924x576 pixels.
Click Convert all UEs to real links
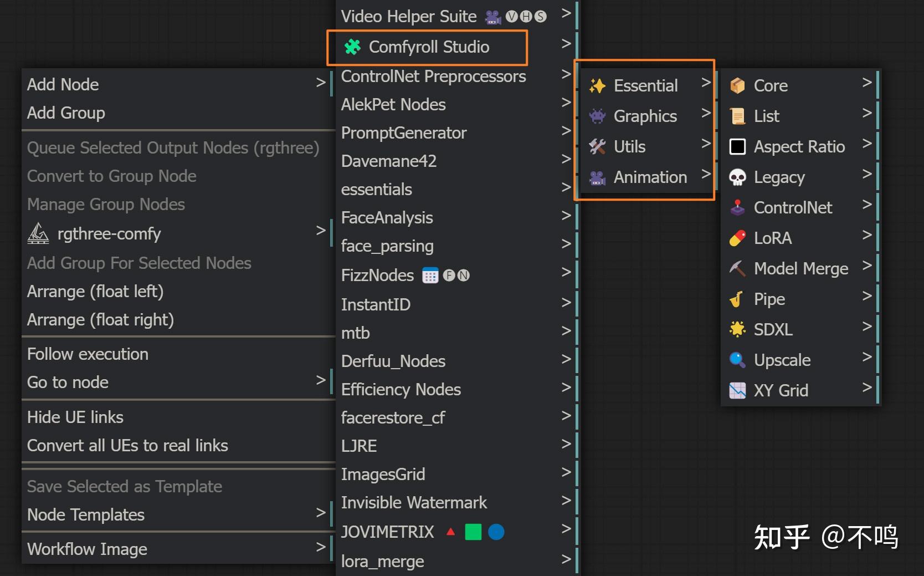(x=127, y=446)
